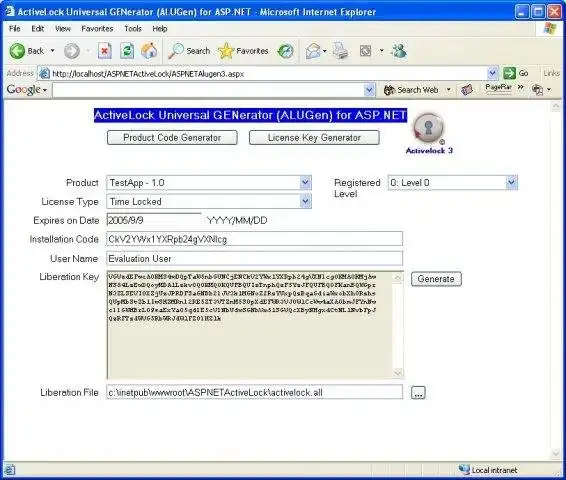
Task: Open the Search pane magnifier
Action: [x=189, y=51]
